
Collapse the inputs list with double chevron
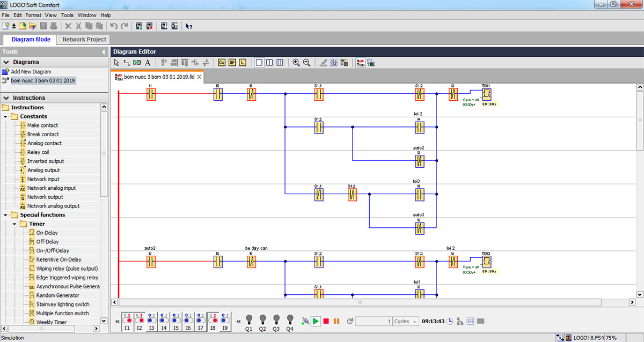(x=118, y=321)
